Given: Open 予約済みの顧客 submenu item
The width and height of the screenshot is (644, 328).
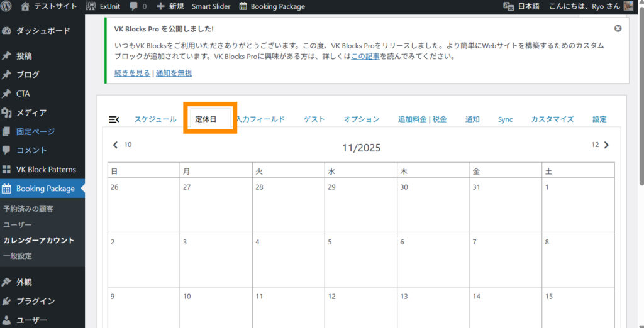Looking at the screenshot, I should pyautogui.click(x=28, y=209).
